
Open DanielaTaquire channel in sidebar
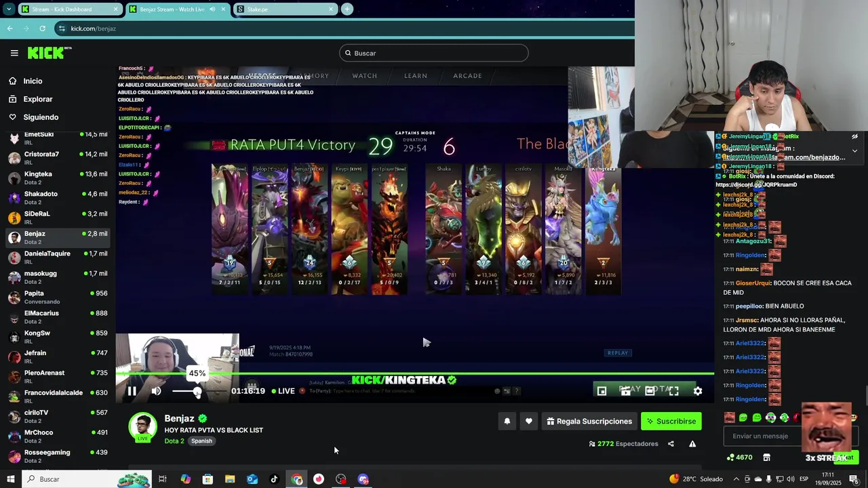[57, 257]
